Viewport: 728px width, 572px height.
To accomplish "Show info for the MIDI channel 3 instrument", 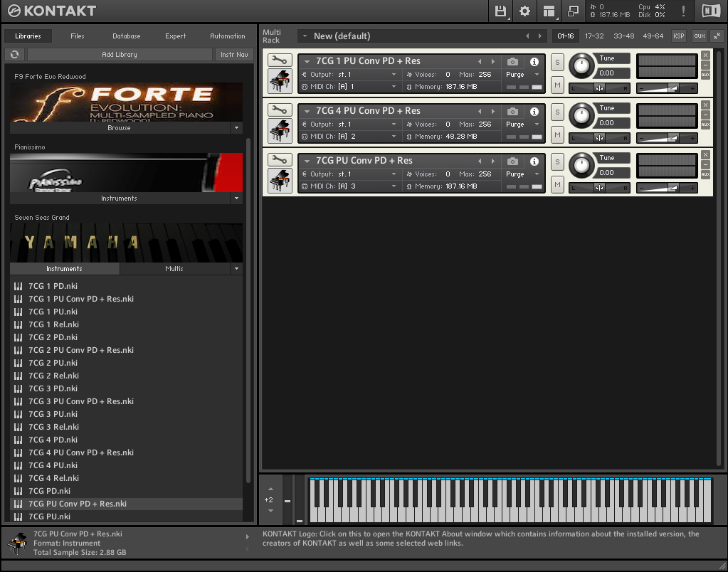I will pyautogui.click(x=534, y=161).
